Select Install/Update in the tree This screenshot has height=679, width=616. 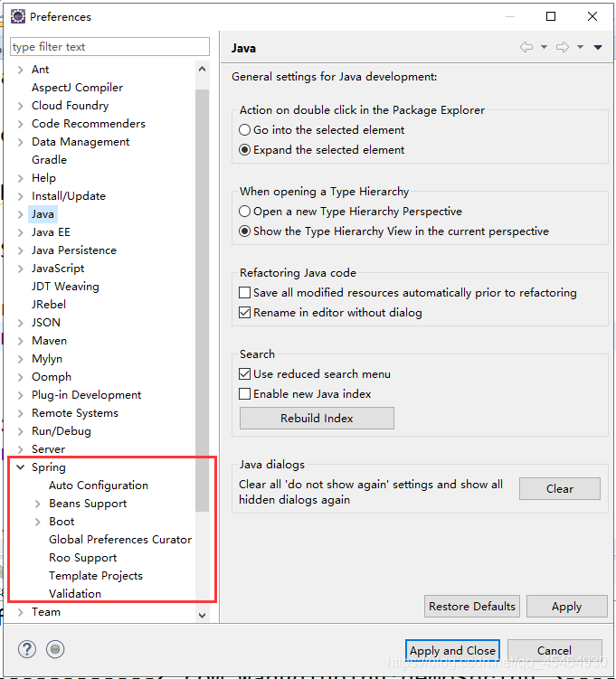(69, 196)
